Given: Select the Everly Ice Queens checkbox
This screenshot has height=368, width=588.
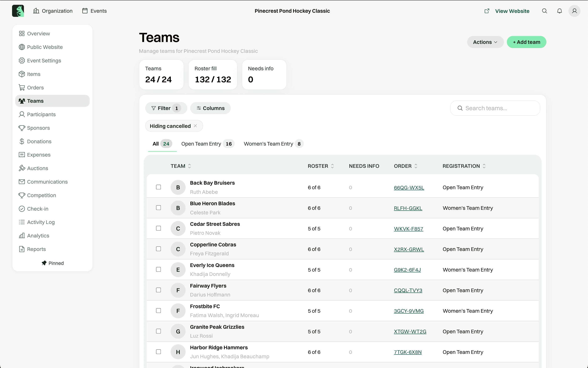Looking at the screenshot, I should point(159,269).
